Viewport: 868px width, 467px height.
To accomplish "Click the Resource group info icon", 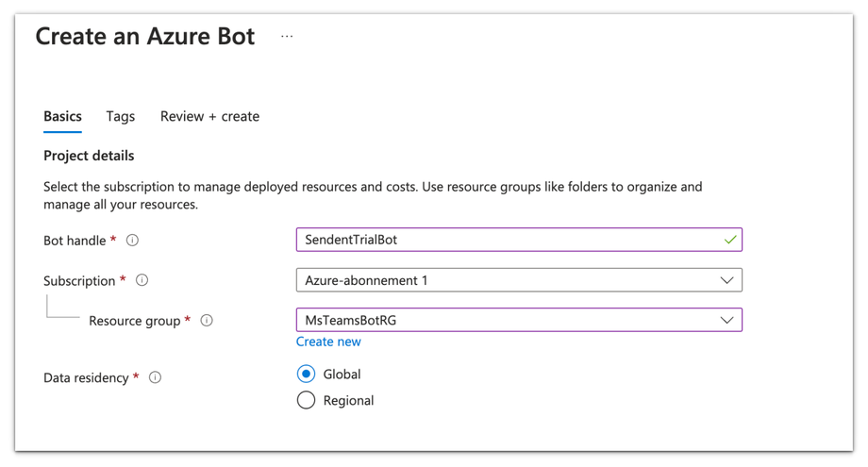I will [207, 321].
